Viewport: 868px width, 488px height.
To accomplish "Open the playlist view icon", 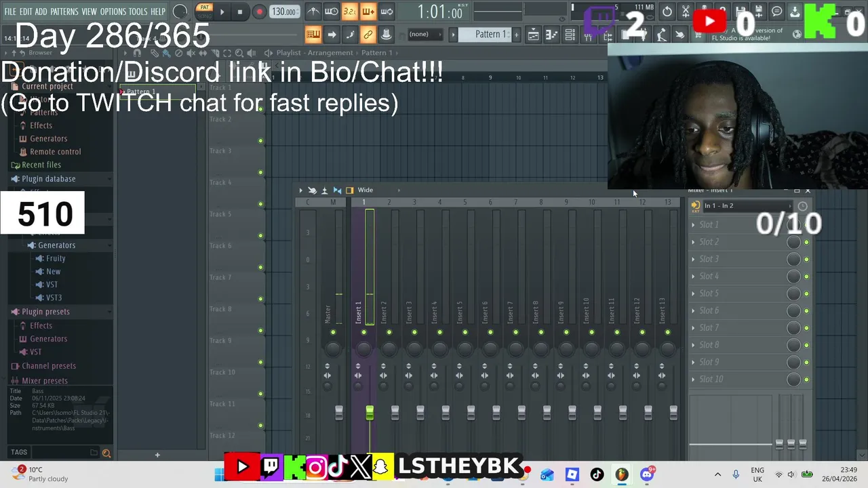I will [534, 35].
